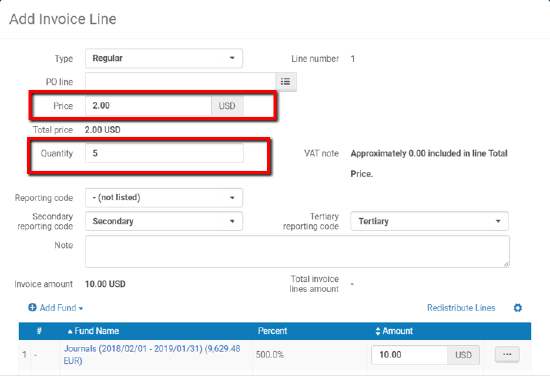550x376 pixels.
Task: Click the fund Amount field showing 10.00
Action: (409, 355)
